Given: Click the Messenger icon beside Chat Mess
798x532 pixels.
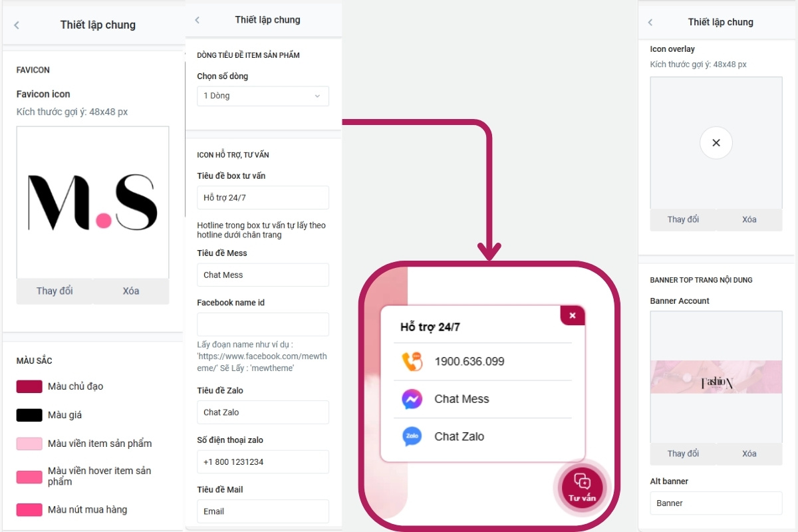Looking at the screenshot, I should 412,399.
